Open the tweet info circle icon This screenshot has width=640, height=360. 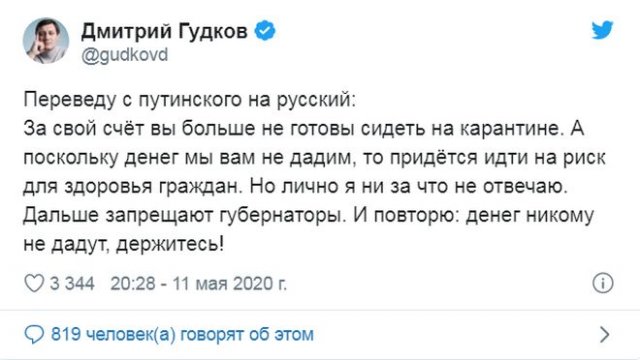[x=603, y=283]
